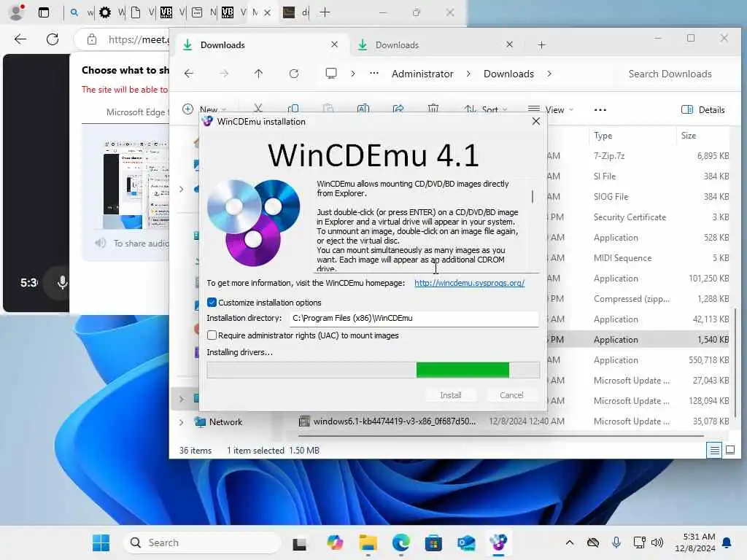Open the Edge profile avatar icon

point(18,12)
